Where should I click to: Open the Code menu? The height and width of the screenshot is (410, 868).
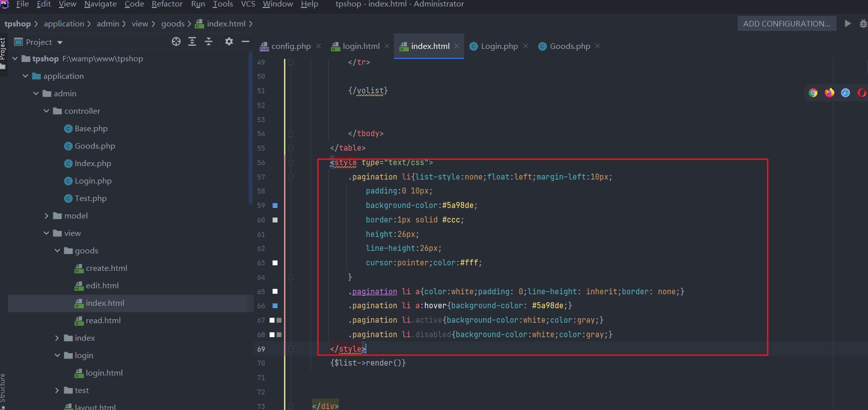pyautogui.click(x=134, y=4)
